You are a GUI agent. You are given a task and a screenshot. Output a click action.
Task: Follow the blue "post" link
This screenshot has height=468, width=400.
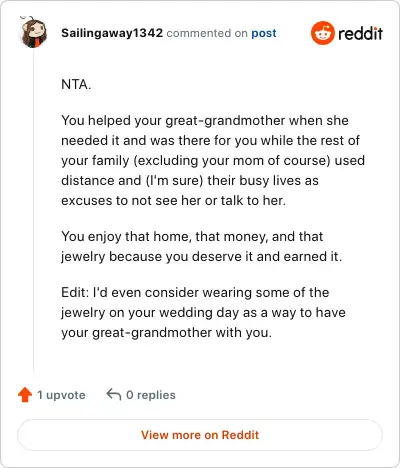[x=264, y=33]
